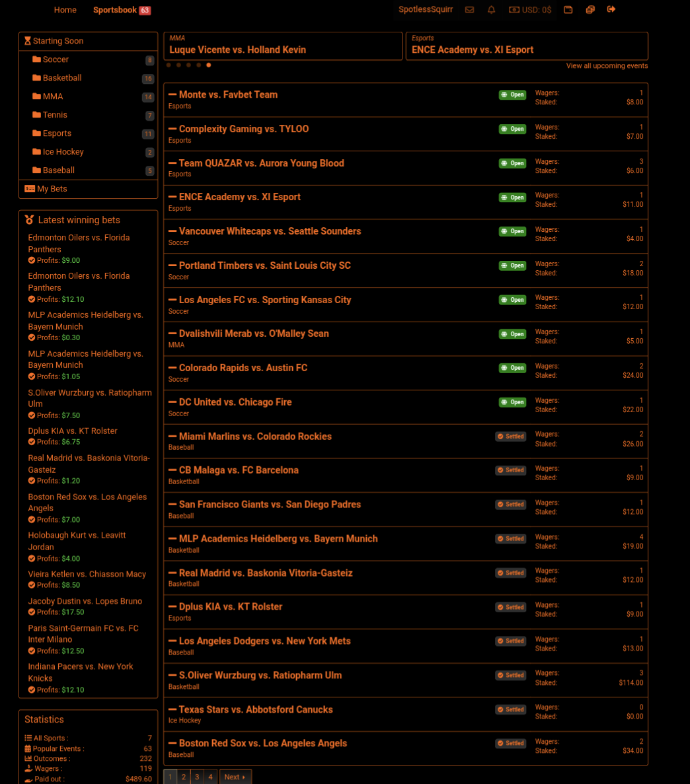The image size is (690, 784).
Task: Click the check icon beside Profits: $17.50
Action: pyautogui.click(x=32, y=612)
